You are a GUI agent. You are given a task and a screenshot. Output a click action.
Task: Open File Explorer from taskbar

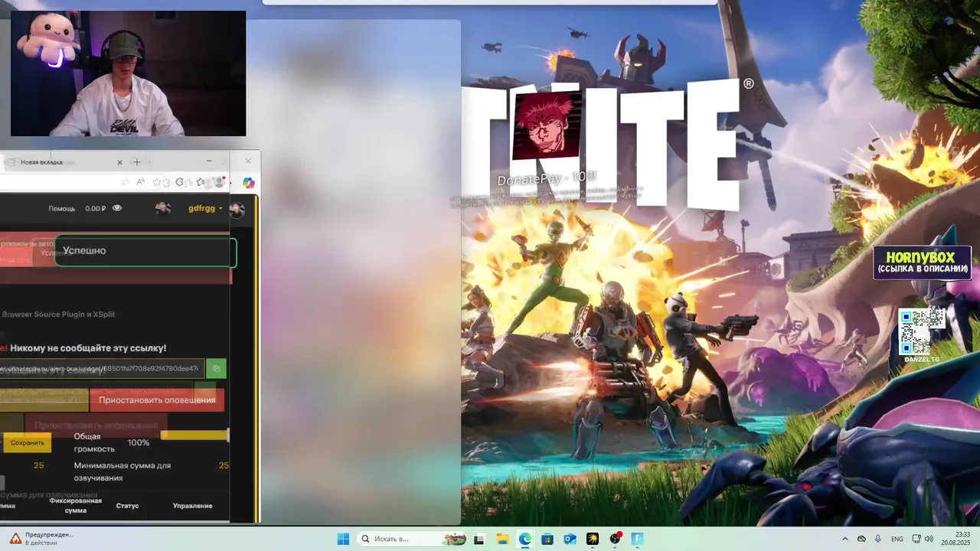(x=502, y=539)
